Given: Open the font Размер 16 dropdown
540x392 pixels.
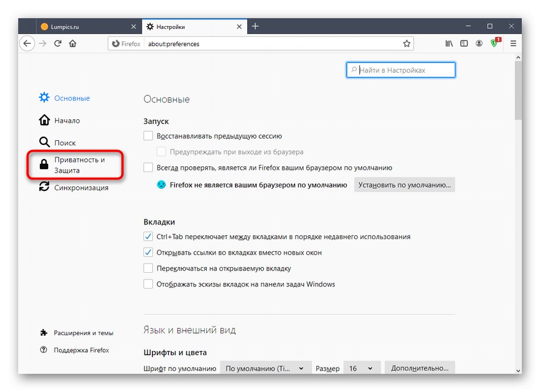Looking at the screenshot, I should [362, 368].
